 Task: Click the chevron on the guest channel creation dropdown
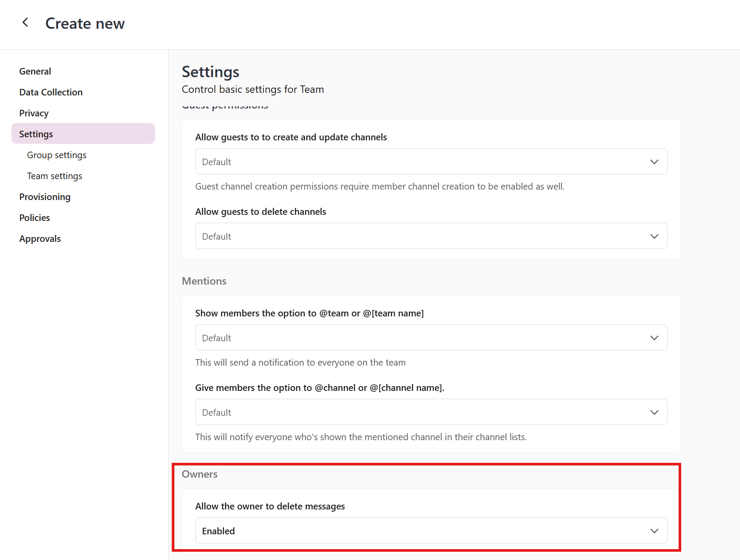click(x=654, y=161)
